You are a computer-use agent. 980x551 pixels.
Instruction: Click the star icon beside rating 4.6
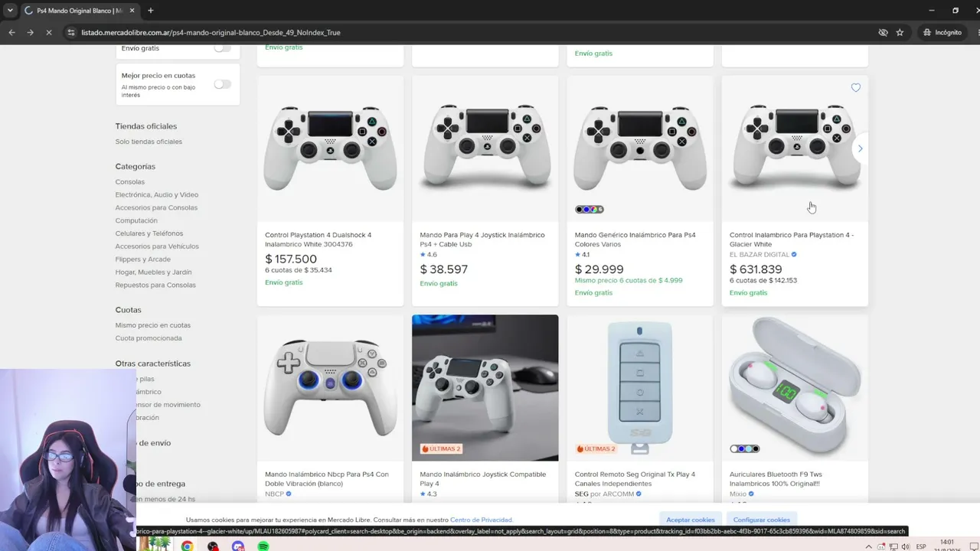click(423, 255)
